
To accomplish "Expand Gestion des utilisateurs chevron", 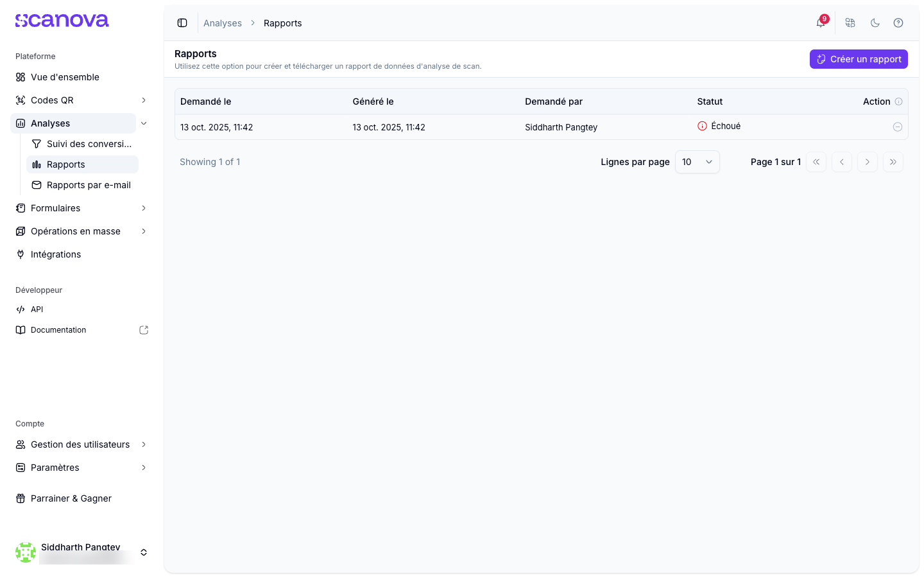I will pos(144,444).
